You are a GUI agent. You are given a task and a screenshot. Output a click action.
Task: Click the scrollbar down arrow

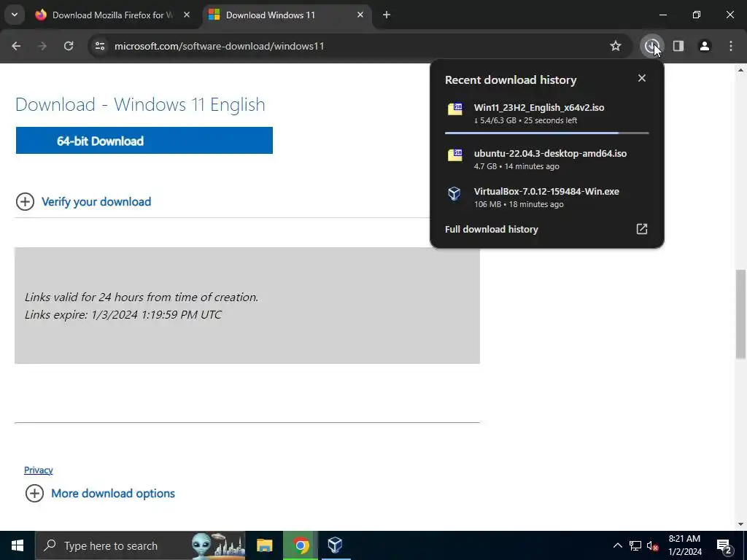click(740, 524)
